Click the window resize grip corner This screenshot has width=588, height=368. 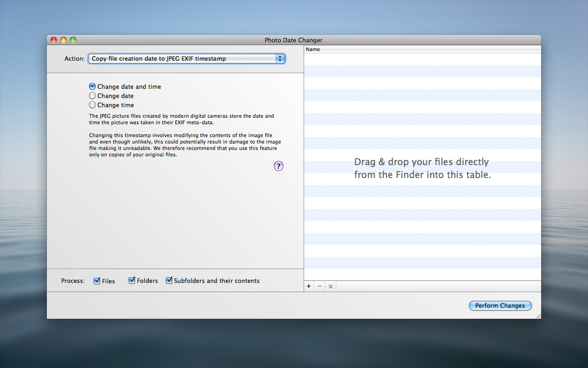pyautogui.click(x=538, y=316)
